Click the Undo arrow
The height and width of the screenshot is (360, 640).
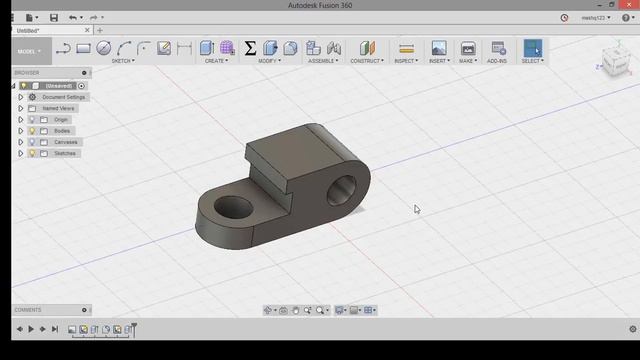(x=73, y=18)
